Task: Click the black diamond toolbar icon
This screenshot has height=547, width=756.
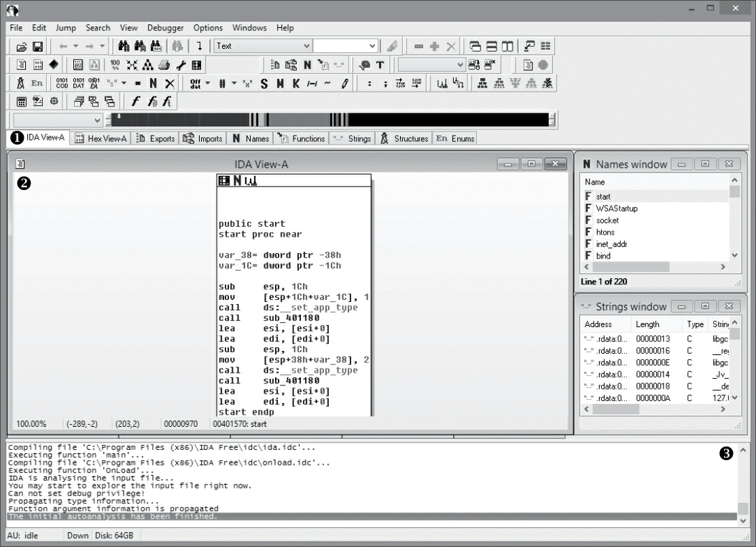Action: [x=54, y=64]
